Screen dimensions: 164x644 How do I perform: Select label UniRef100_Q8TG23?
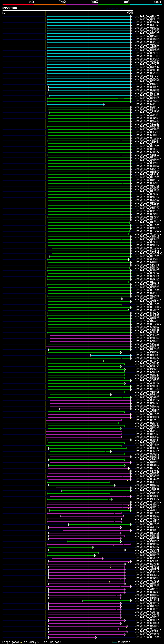tap(147, 389)
